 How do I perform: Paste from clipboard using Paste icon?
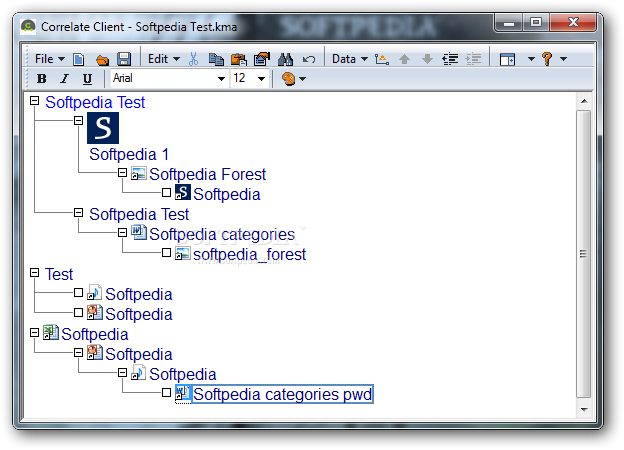tap(239, 59)
